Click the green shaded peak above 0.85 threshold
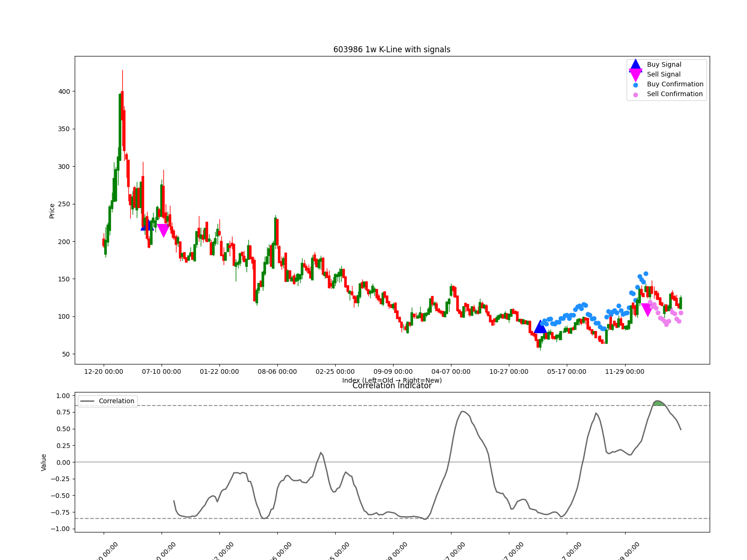 (x=659, y=403)
